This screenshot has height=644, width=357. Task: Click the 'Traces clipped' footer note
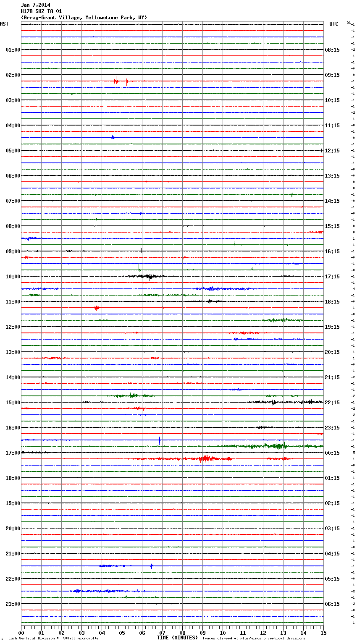pos(254,638)
